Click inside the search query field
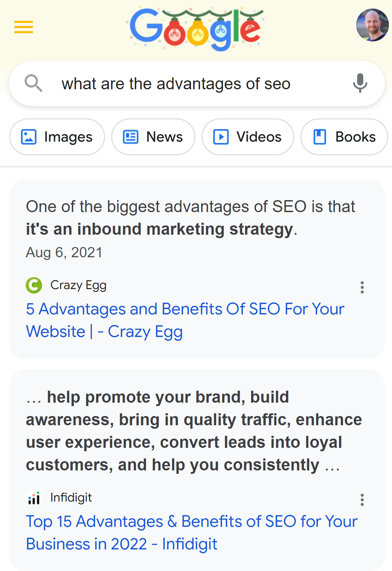 pos(171,83)
